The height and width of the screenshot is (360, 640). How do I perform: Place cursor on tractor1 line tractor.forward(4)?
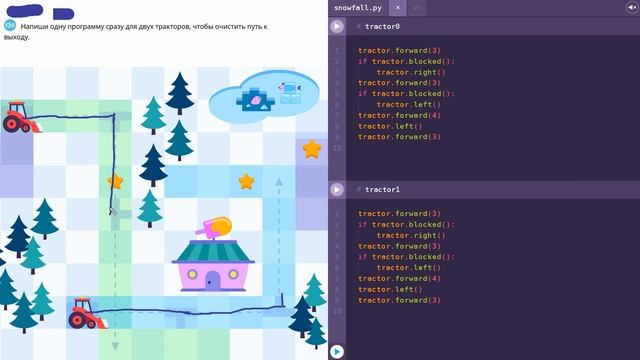click(399, 279)
